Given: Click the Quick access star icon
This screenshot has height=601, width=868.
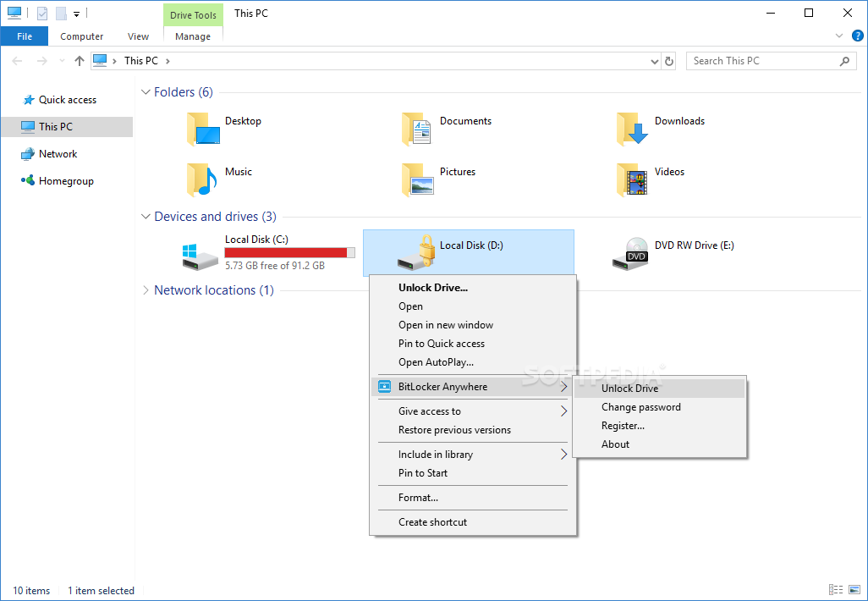Looking at the screenshot, I should coord(28,100).
